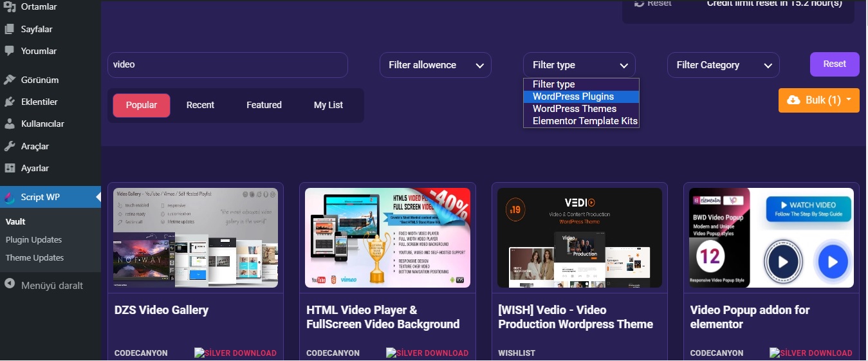Open [WISH] Vedio theme title
Screen dimensions: 868x361
[x=575, y=317]
